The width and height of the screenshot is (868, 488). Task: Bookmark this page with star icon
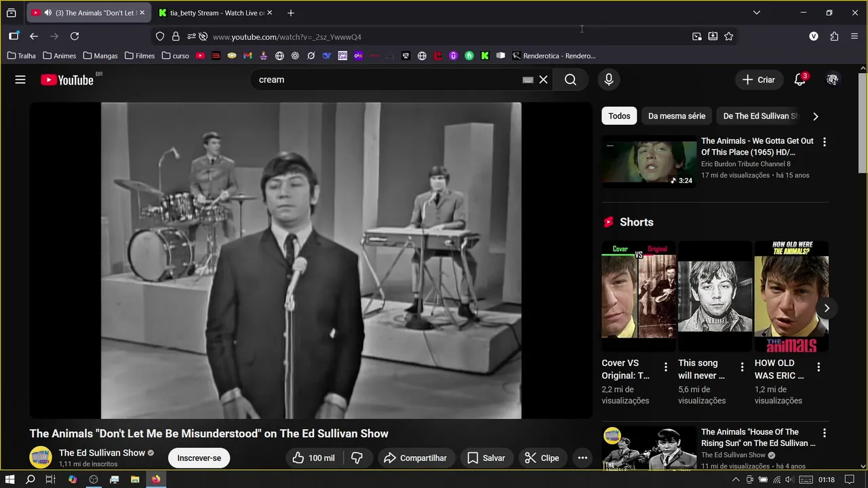[728, 37]
